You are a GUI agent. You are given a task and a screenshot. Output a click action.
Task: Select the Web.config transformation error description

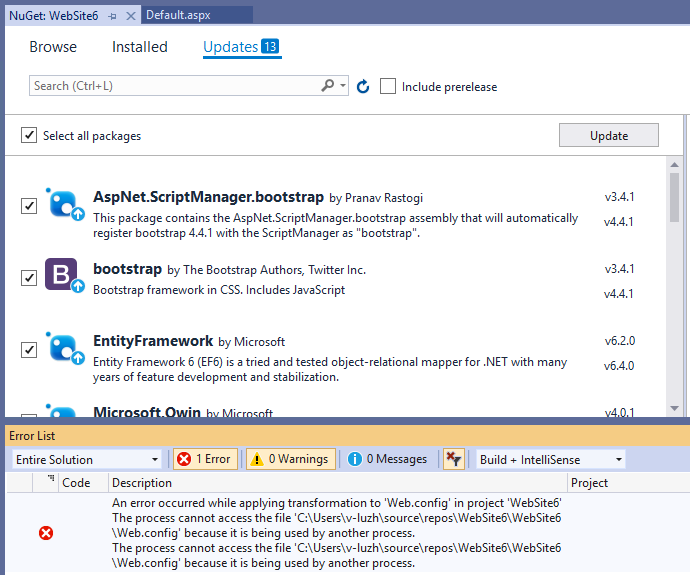click(x=337, y=533)
